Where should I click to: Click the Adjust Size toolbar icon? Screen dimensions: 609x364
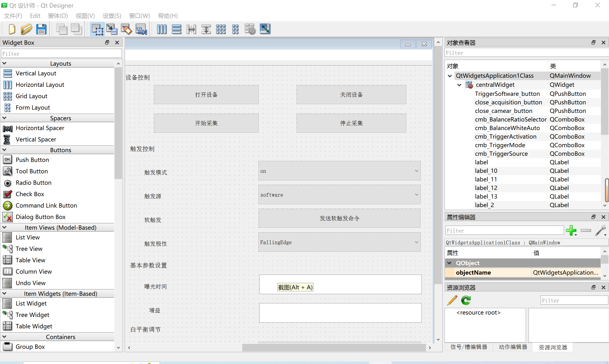[x=265, y=29]
